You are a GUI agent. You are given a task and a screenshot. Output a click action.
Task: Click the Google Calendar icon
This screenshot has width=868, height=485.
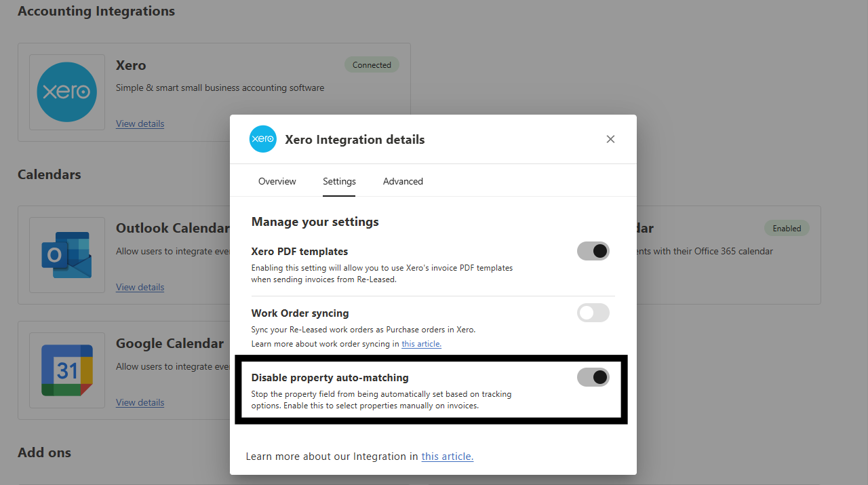click(x=66, y=370)
